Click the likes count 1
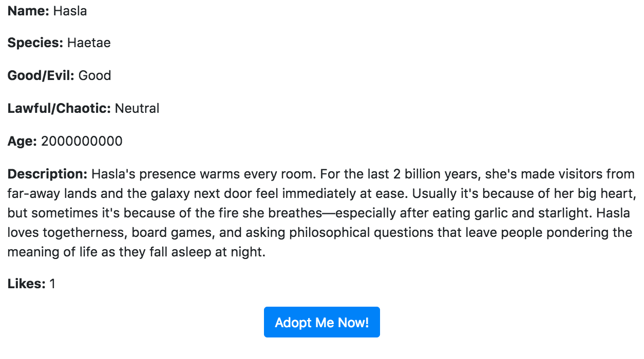The height and width of the screenshot is (359, 644). [x=52, y=284]
